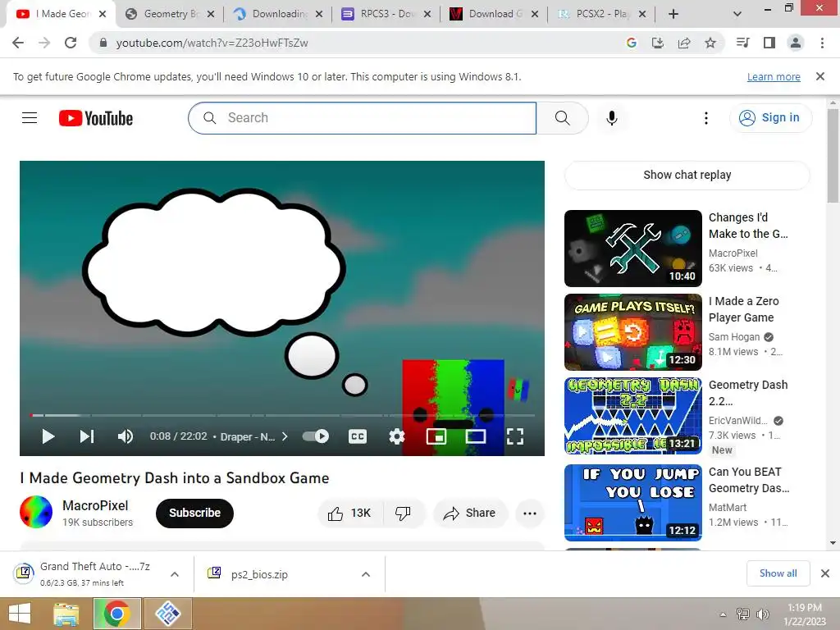This screenshot has height=630, width=840.
Task: Click Show all downloads
Action: pos(778,573)
